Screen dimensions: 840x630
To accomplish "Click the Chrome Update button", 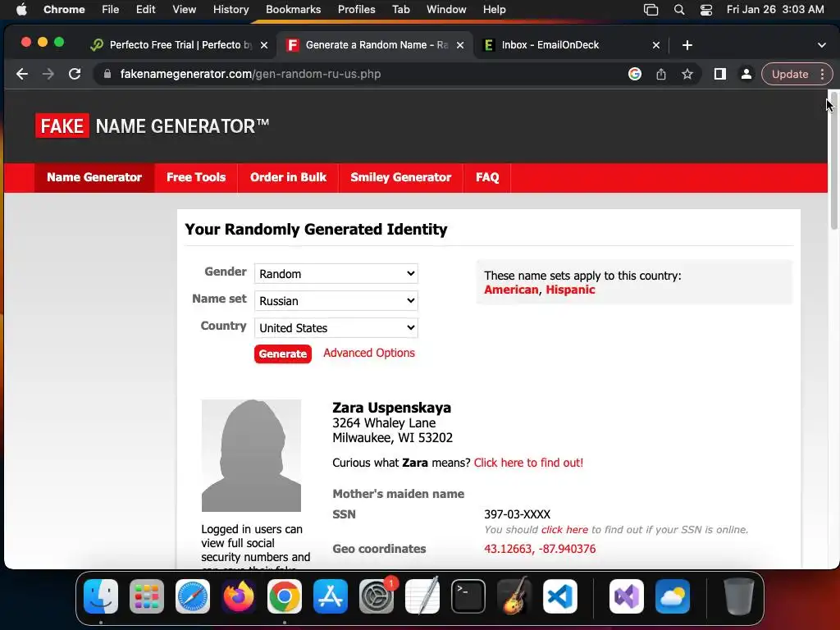I will 790,74.
